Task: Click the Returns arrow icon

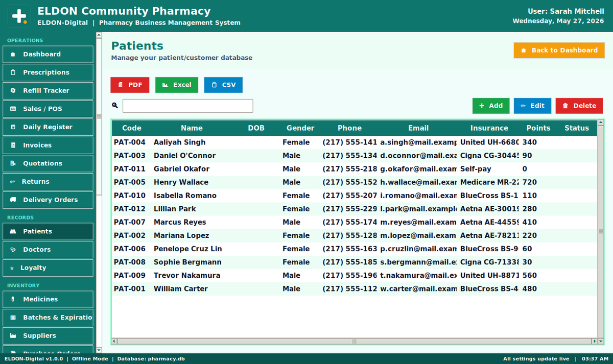Action: [x=12, y=182]
